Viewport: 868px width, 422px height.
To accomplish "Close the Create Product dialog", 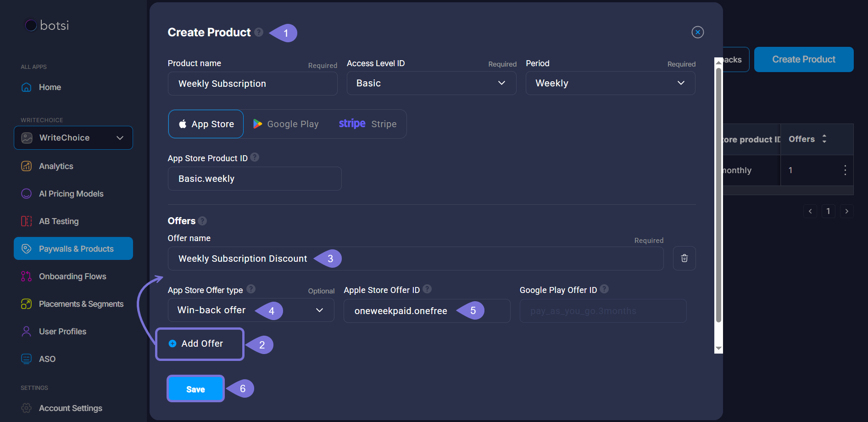I will [x=697, y=32].
